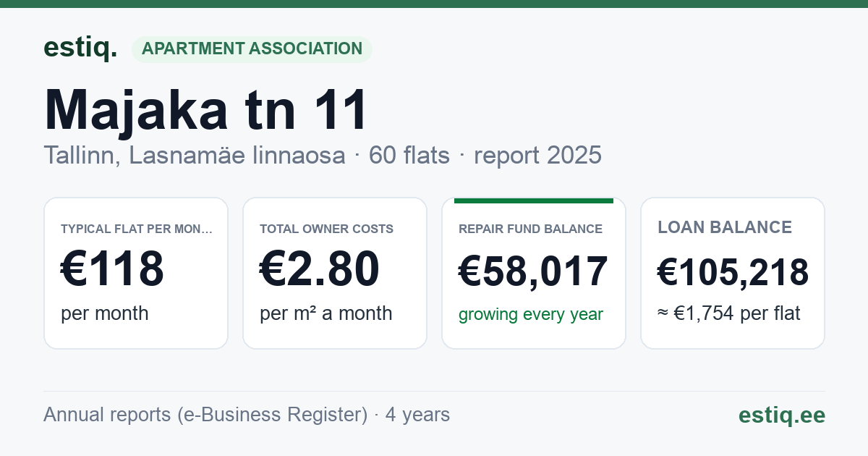Viewport: 868px width, 456px height.
Task: Select the €105,218 value
Action: 733,273
